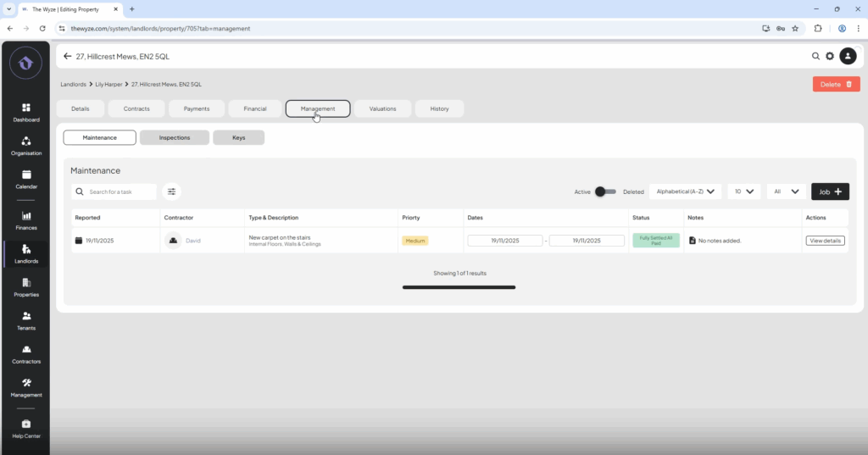Click the filter sliders icon beside search

pyautogui.click(x=171, y=192)
